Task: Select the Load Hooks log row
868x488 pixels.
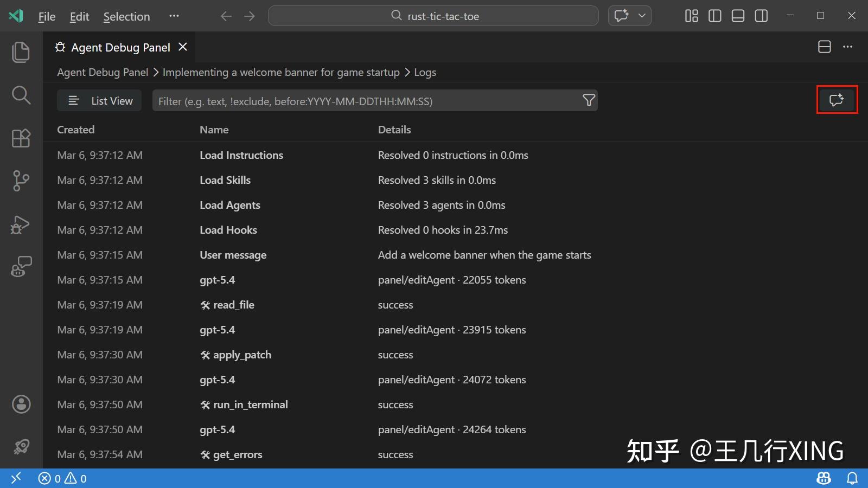Action: (456, 230)
